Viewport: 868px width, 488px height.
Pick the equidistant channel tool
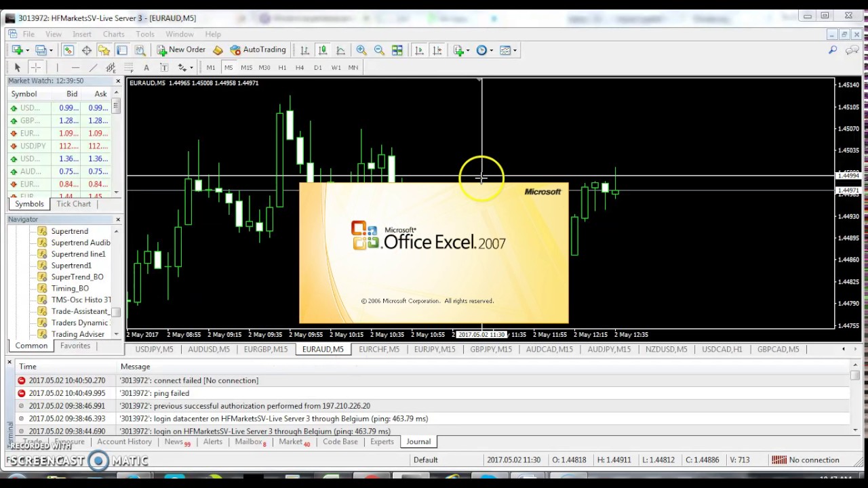[111, 68]
